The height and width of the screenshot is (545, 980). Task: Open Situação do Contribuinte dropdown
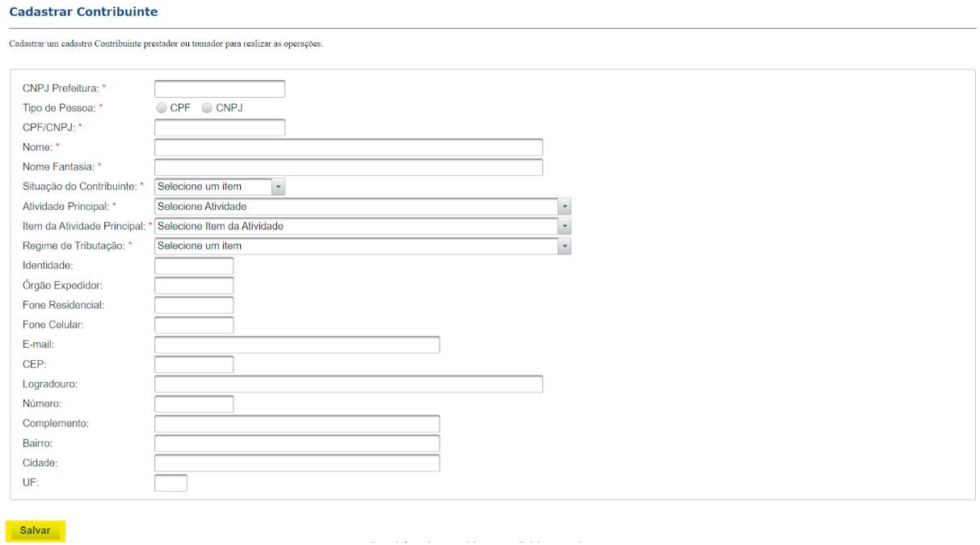click(220, 187)
